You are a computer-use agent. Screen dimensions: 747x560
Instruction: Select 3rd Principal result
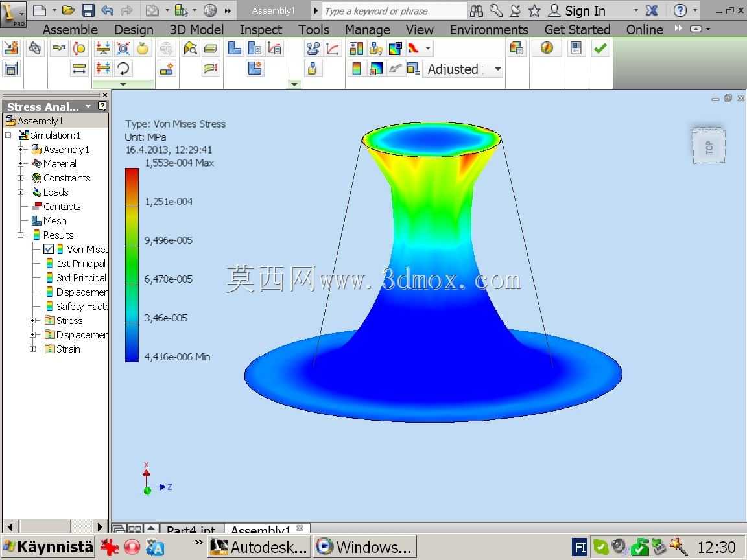coord(76,277)
